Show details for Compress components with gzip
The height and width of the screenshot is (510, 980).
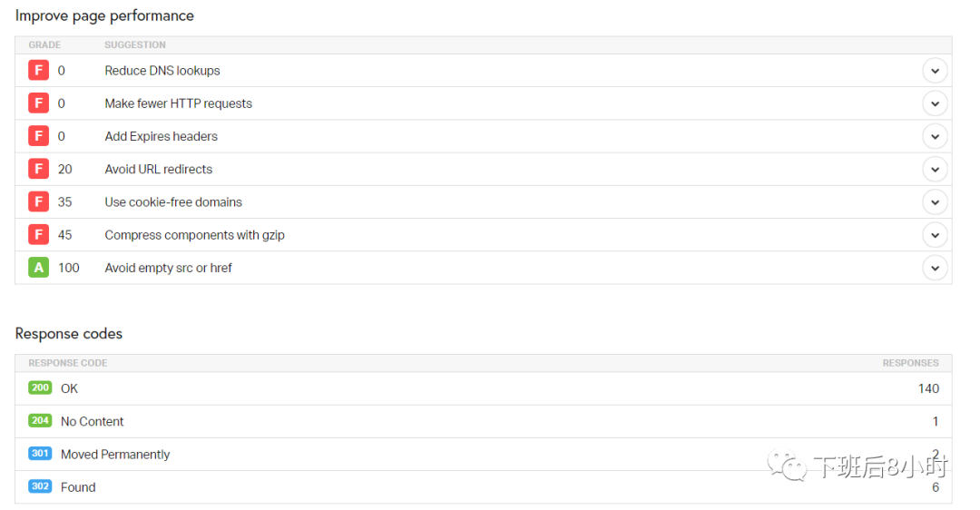(935, 235)
